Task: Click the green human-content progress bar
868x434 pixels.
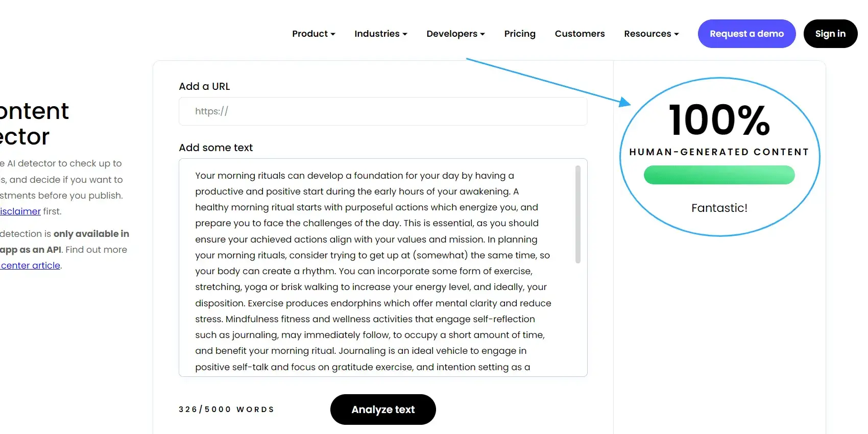Action: [719, 175]
